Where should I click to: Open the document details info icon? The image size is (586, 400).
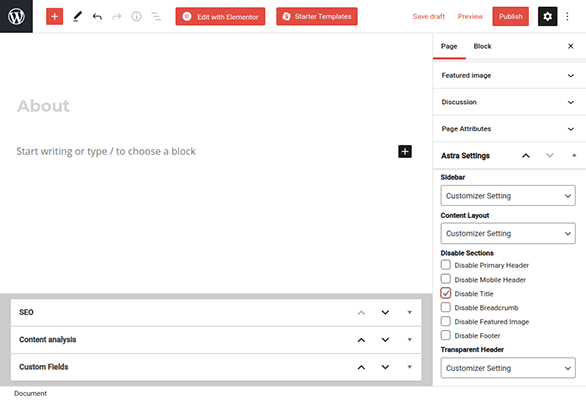[136, 16]
